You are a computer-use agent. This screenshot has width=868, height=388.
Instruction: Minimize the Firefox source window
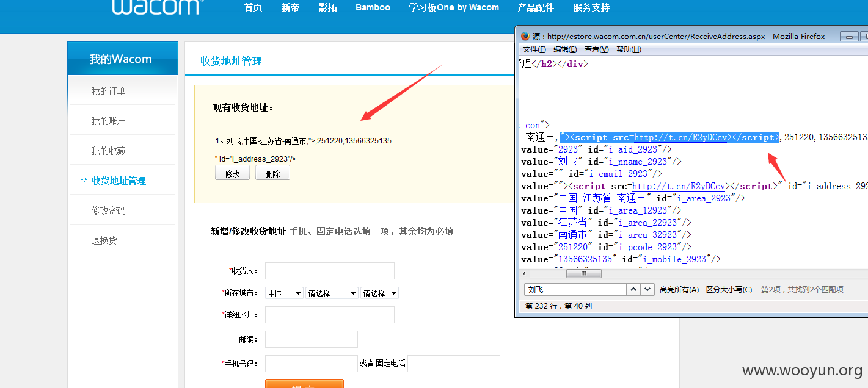848,37
